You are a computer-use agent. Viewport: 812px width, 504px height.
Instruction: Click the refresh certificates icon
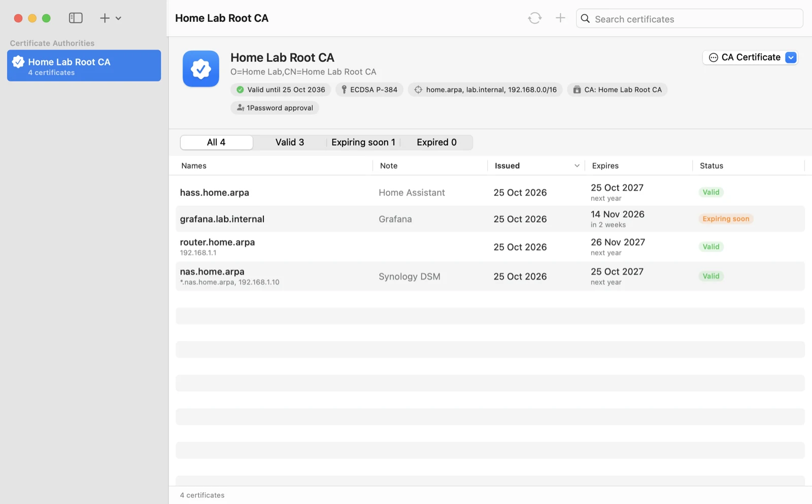pyautogui.click(x=534, y=18)
